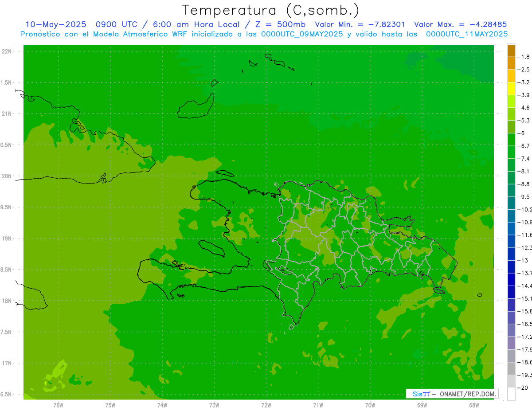The height and width of the screenshot is (411, 532).
Task: Click the '69W' longitude label
Action: (x=422, y=405)
